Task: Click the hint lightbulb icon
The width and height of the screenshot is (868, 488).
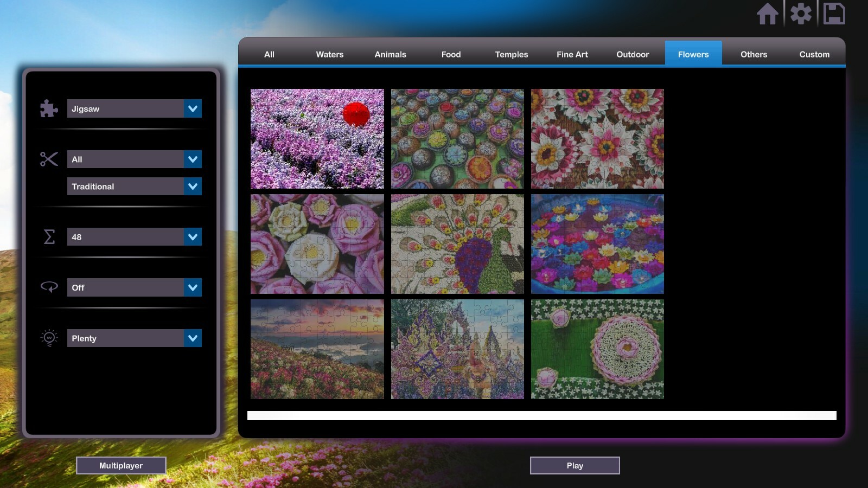Action: [48, 338]
